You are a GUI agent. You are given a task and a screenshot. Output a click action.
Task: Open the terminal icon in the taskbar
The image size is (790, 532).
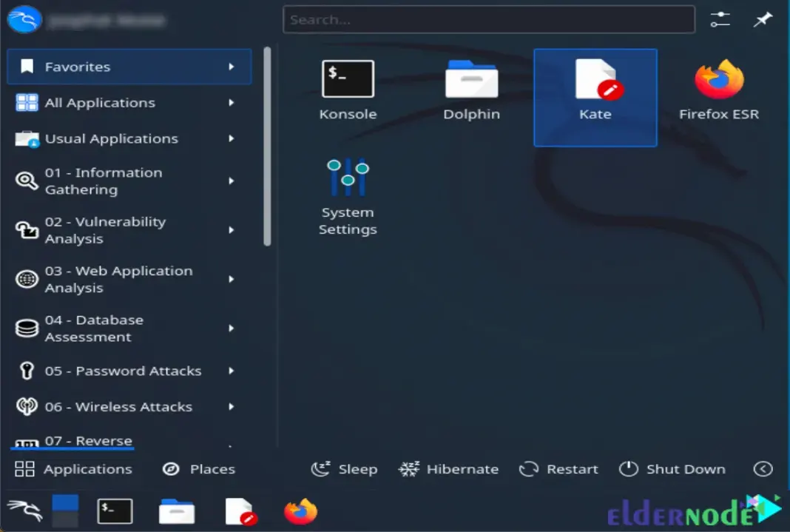(x=115, y=511)
